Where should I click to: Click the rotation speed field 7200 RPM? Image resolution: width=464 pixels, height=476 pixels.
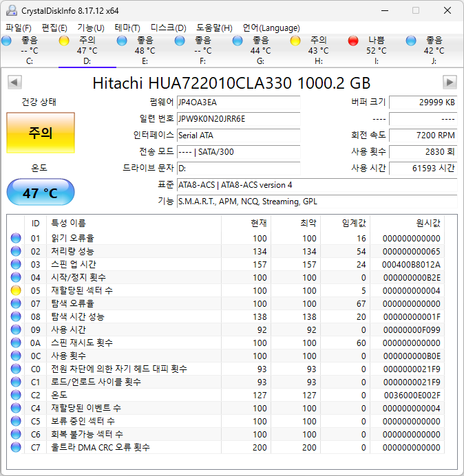[x=423, y=135]
